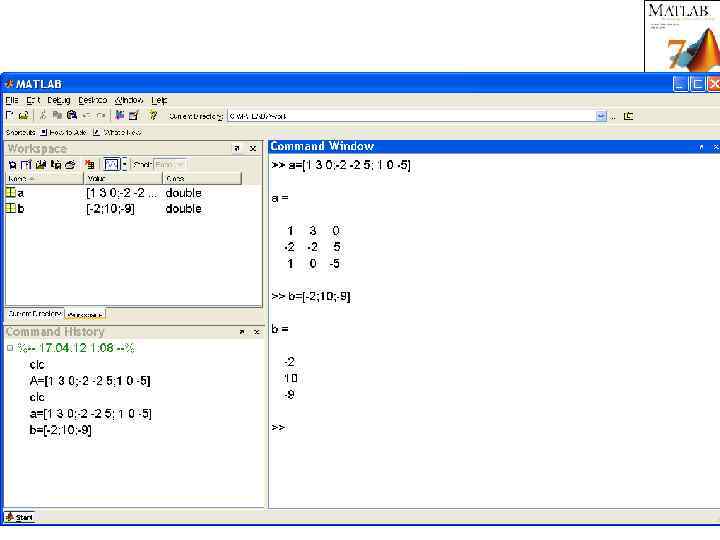Select history entry a=[1 3 0;-2 -2 5; 1 0 -5]
Image resolution: width=720 pixels, height=540 pixels.
pos(90,414)
